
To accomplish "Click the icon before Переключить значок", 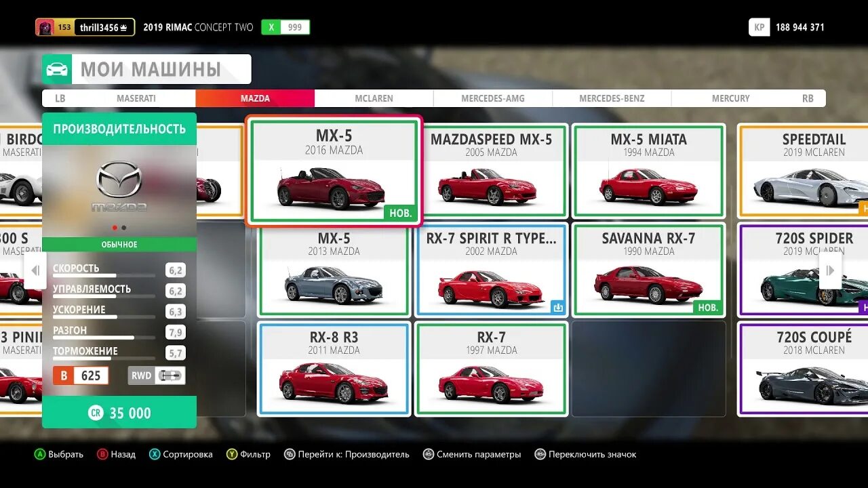I will 540,454.
